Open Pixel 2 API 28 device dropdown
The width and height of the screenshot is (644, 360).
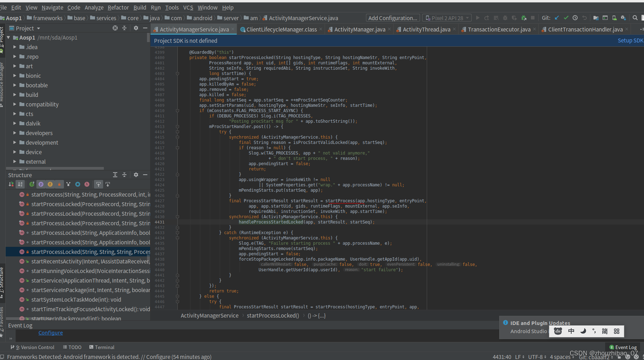447,18
